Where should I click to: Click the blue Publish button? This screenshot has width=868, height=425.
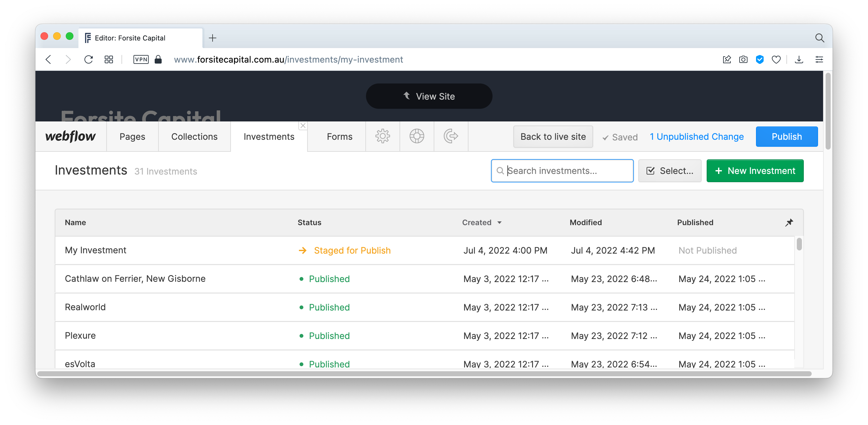pyautogui.click(x=786, y=136)
